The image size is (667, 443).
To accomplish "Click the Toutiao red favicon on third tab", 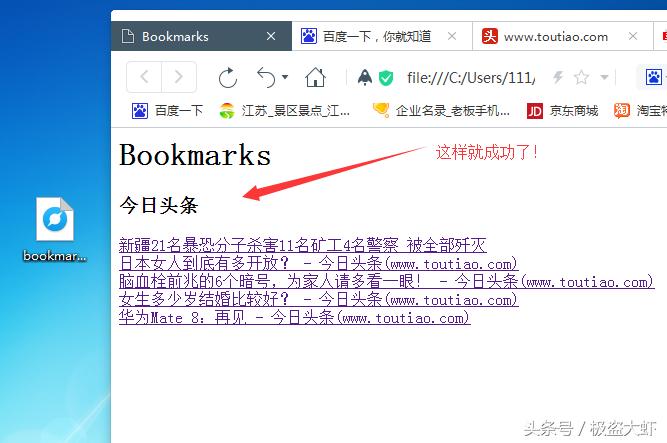I will [490, 36].
